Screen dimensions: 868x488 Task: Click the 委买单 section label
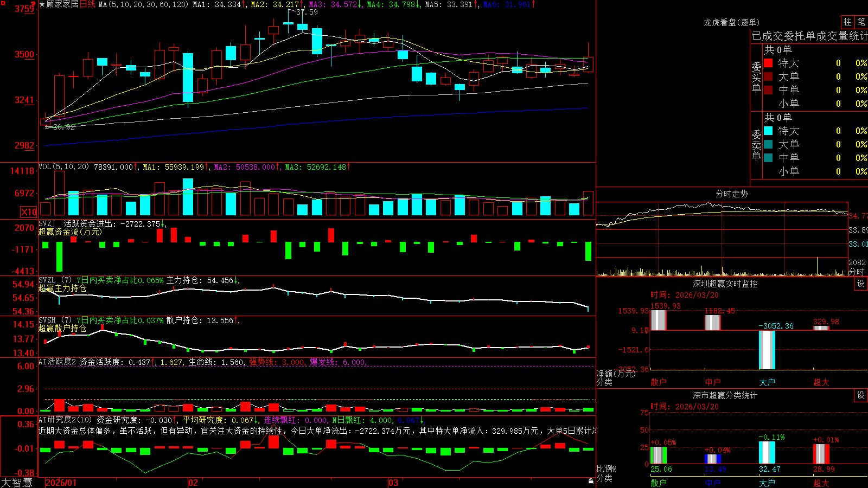coord(756,77)
